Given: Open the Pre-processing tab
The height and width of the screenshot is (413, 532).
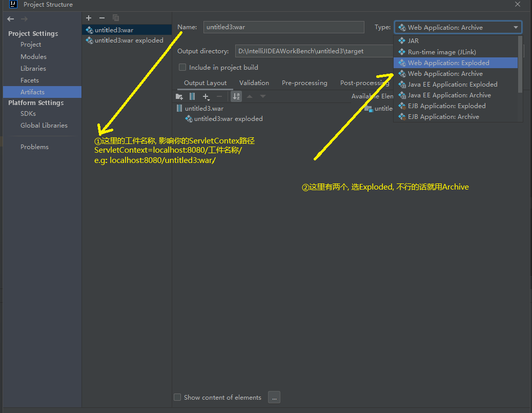Looking at the screenshot, I should coord(304,83).
